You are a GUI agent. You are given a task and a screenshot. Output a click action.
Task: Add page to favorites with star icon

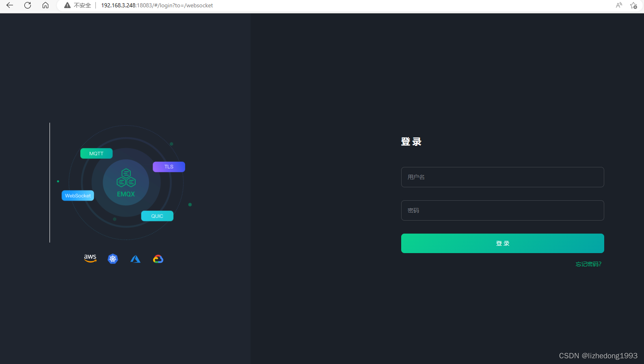(633, 5)
